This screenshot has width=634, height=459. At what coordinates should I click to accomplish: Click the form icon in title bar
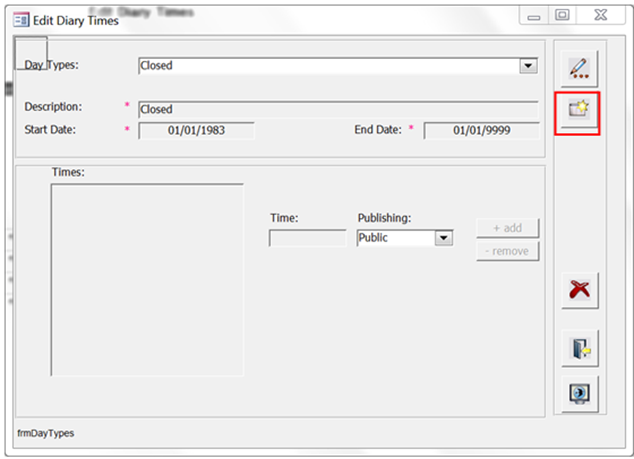click(x=20, y=19)
